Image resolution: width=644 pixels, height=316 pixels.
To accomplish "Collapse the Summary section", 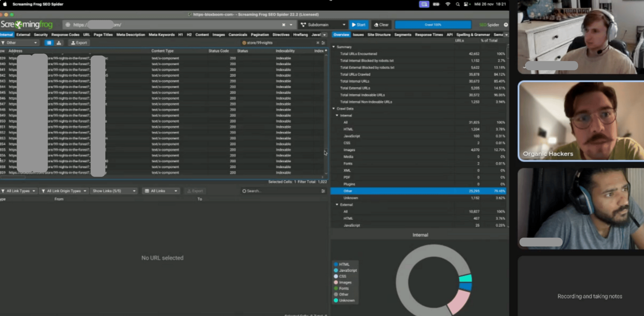I will click(334, 47).
